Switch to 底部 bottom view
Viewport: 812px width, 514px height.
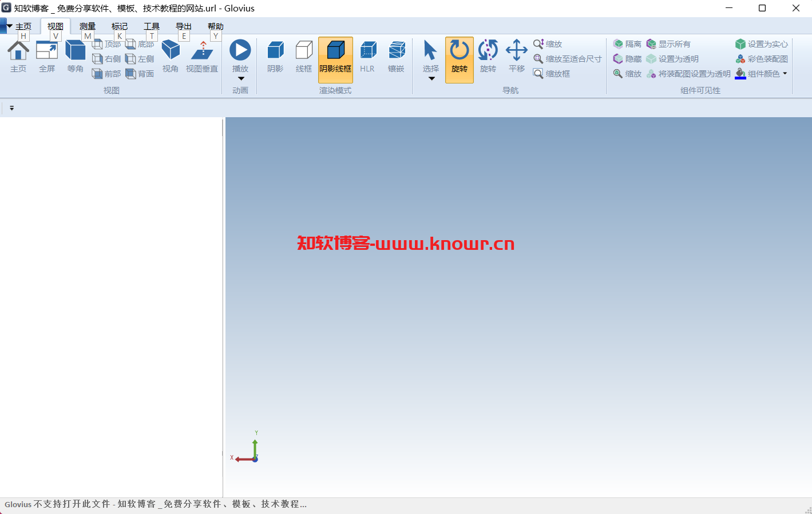pyautogui.click(x=140, y=44)
